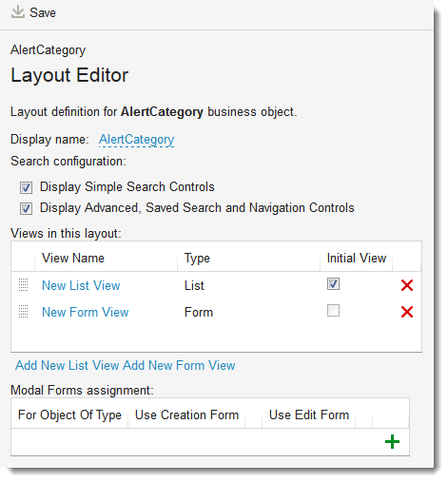Grab the New Form View drag handle

coord(23,311)
